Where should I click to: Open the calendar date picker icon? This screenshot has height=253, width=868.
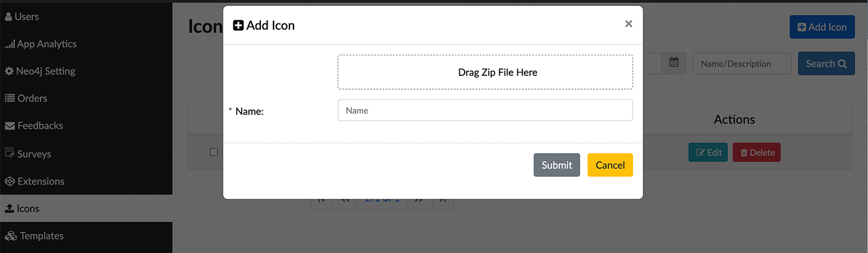674,63
